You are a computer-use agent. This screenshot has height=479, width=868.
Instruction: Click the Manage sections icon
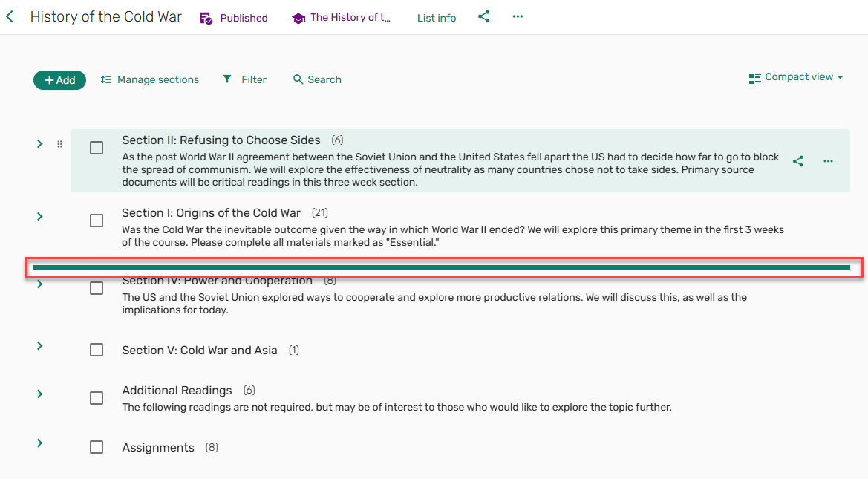click(x=105, y=79)
